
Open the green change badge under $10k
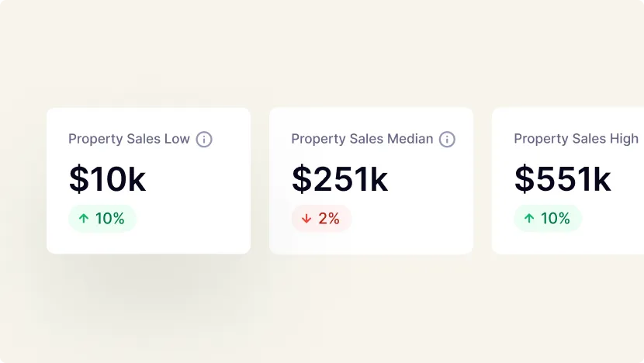pyautogui.click(x=102, y=219)
